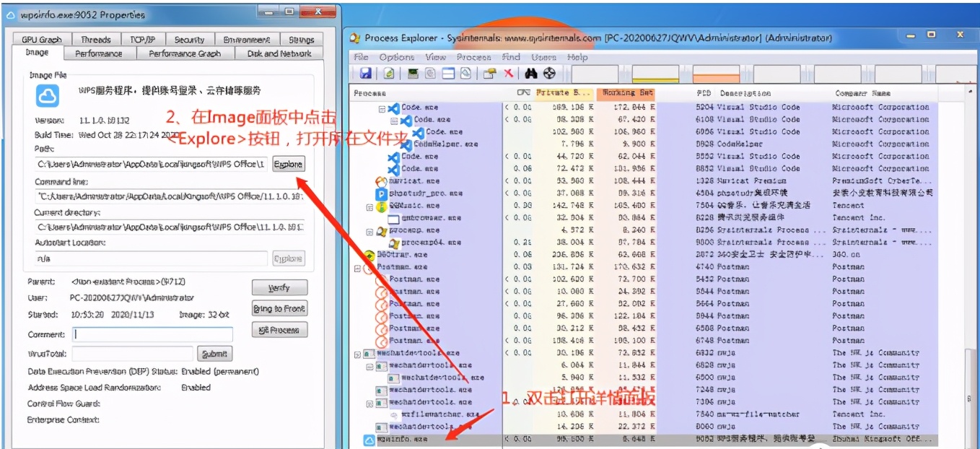The width and height of the screenshot is (980, 449).
Task: Click the Verify button
Action: (279, 287)
